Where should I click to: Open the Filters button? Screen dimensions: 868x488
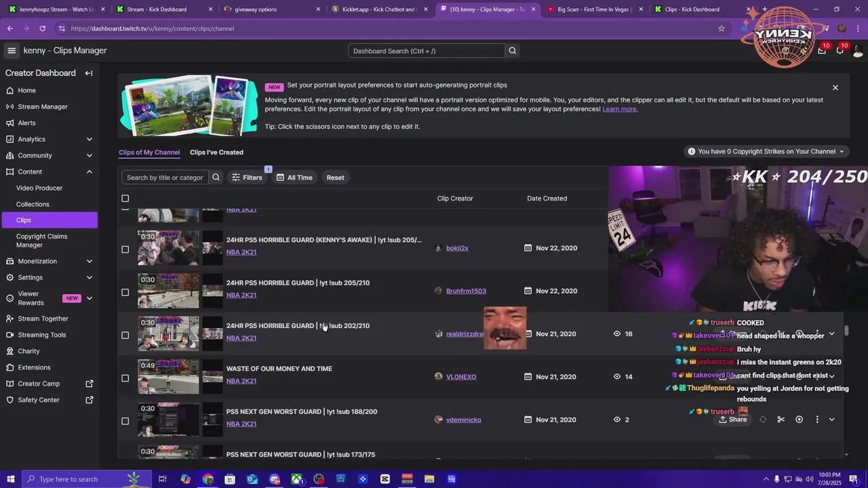247,178
